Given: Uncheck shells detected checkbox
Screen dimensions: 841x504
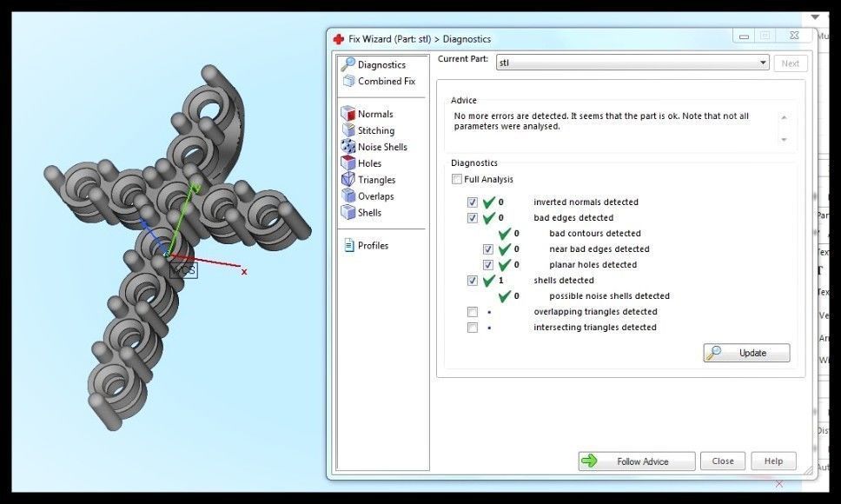Looking at the screenshot, I should click(x=472, y=280).
